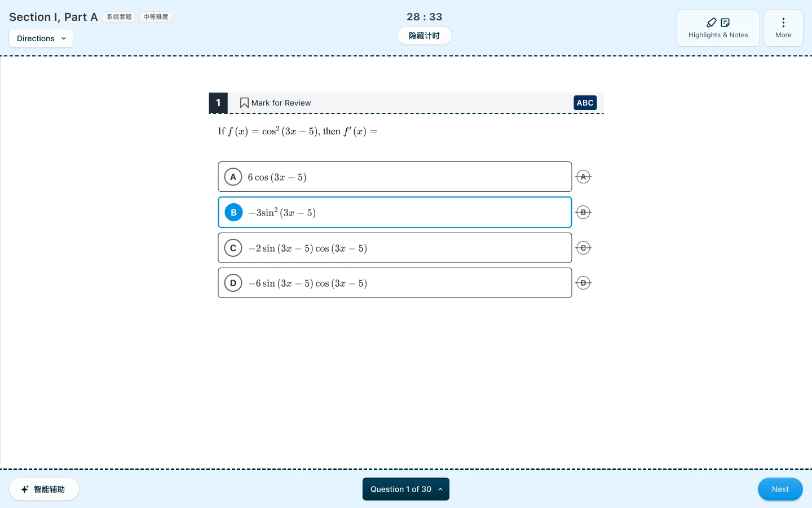Click the bookmark Mark for Review icon
812x508 pixels.
(244, 103)
